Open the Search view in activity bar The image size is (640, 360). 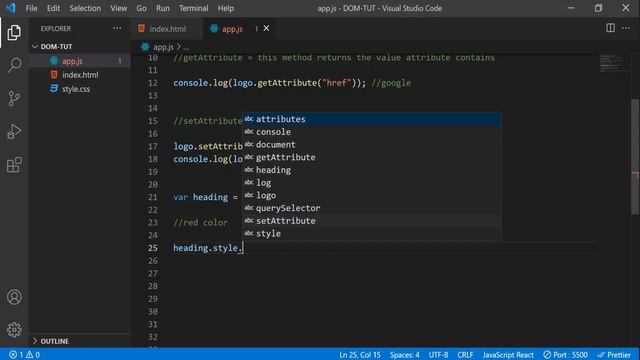point(14,65)
